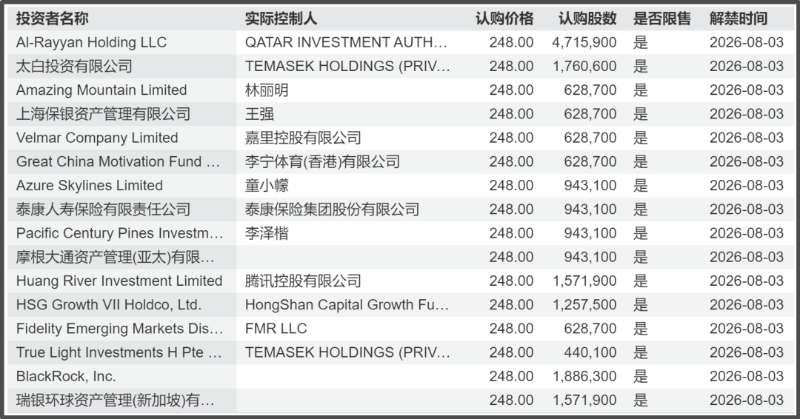The image size is (800, 419).
Task: Click controller 腾讯控股有限公司
Action: point(303,281)
